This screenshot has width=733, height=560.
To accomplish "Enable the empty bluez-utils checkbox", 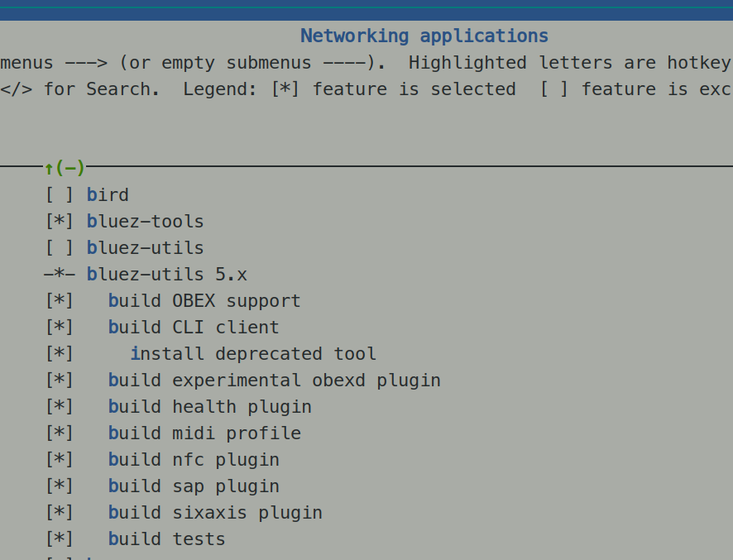I will point(59,248).
